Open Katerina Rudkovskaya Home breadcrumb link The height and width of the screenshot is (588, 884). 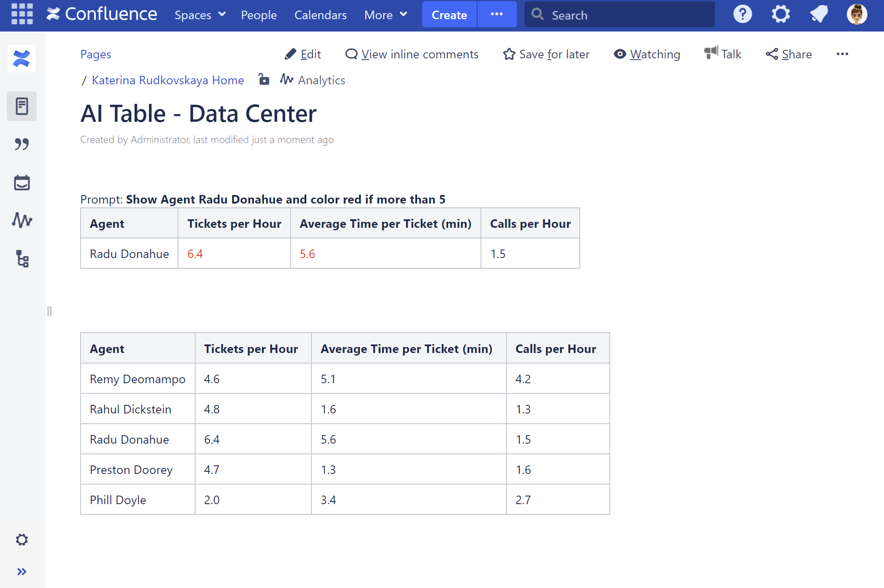click(168, 80)
